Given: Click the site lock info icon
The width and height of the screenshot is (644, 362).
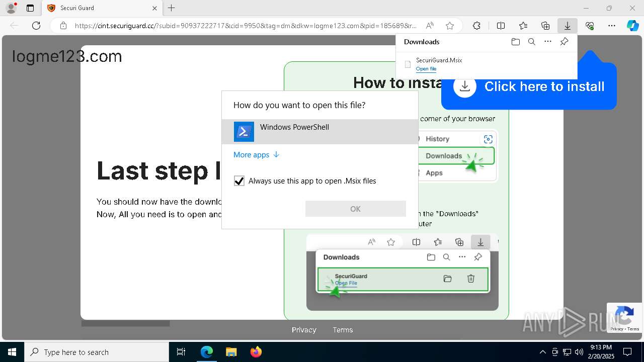Looking at the screenshot, I should [x=63, y=26].
